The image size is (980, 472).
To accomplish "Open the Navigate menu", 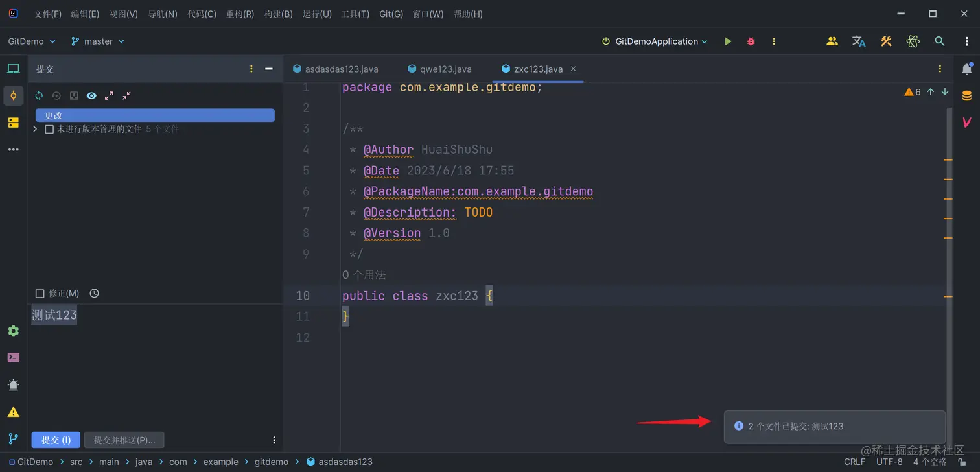I will click(x=163, y=14).
